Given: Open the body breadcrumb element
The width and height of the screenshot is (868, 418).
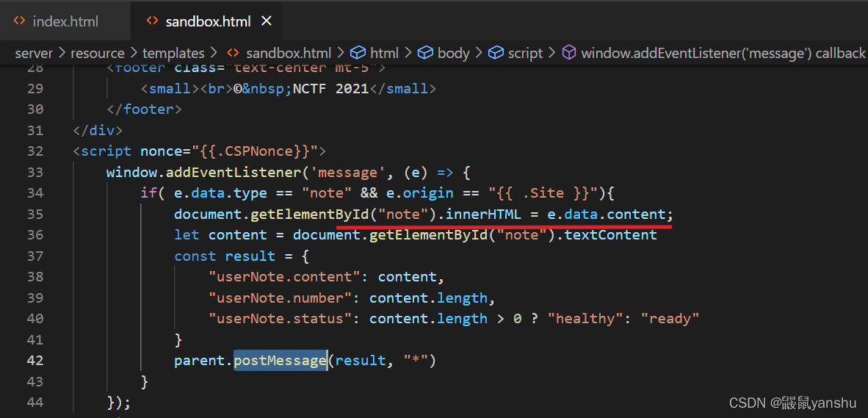Looking at the screenshot, I should [x=453, y=53].
